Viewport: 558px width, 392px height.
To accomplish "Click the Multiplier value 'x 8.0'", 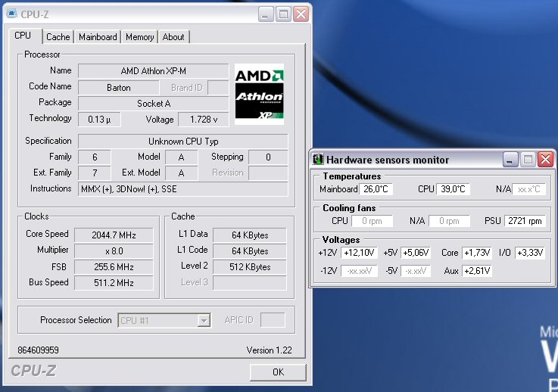I will [x=114, y=251].
